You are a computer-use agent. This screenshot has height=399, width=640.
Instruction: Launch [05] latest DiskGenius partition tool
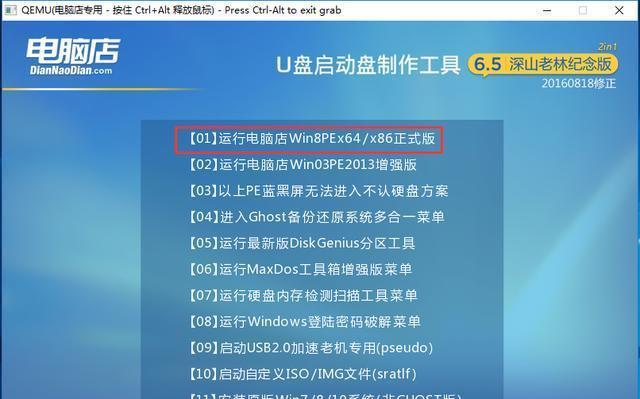302,243
